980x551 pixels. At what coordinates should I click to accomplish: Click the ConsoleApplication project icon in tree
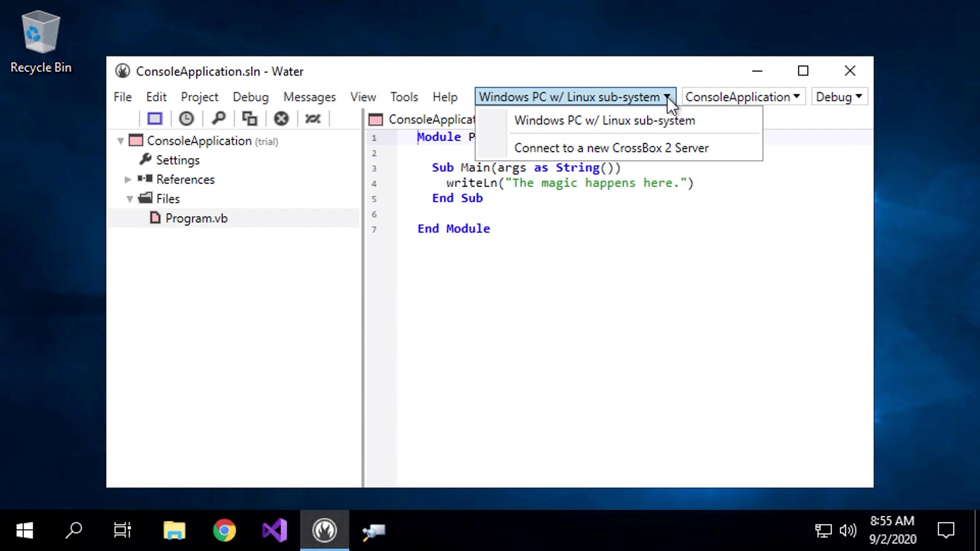point(136,140)
